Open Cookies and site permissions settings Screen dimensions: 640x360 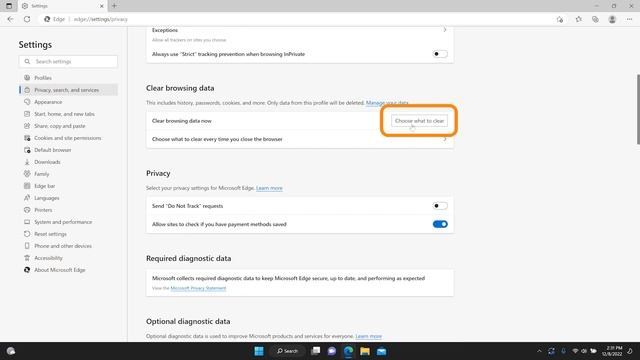tap(68, 138)
